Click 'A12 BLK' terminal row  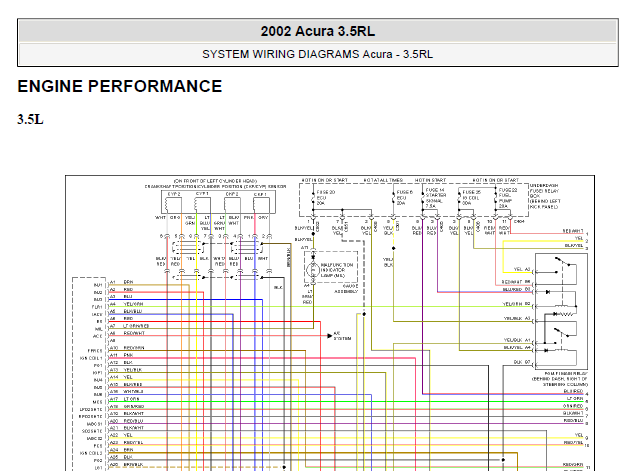[x=122, y=362]
